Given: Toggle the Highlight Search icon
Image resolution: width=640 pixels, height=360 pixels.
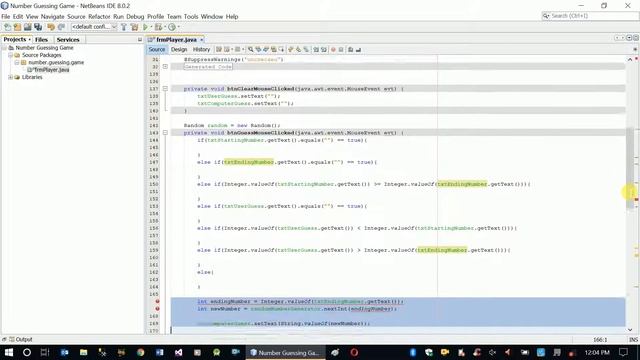Looking at the screenshot, I should click(273, 49).
